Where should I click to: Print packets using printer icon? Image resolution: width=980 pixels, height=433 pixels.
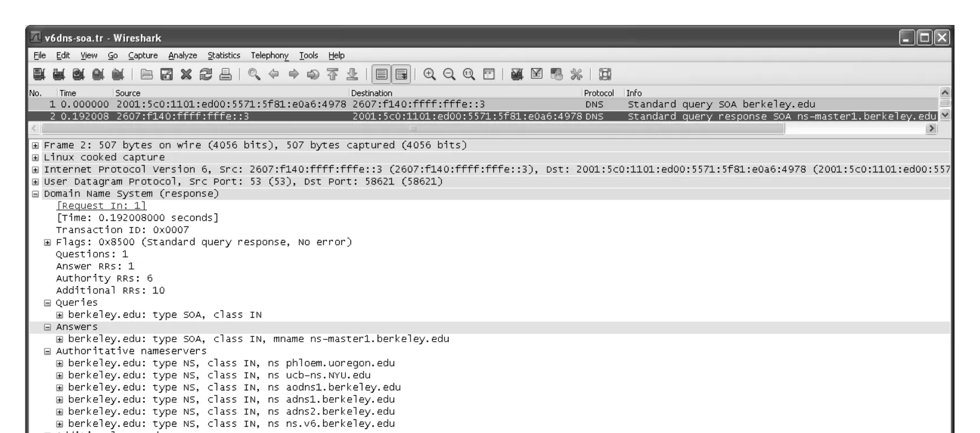tap(226, 74)
